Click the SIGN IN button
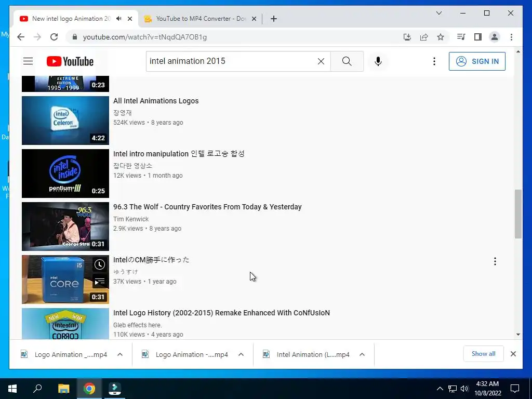Image resolution: width=532 pixels, height=399 pixels. coord(477,61)
